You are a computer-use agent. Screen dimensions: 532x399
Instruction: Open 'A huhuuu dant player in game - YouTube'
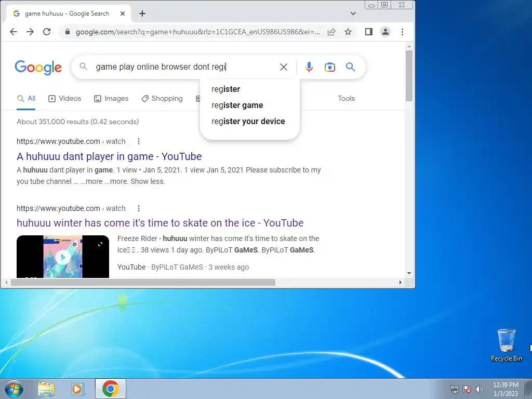[x=109, y=156]
